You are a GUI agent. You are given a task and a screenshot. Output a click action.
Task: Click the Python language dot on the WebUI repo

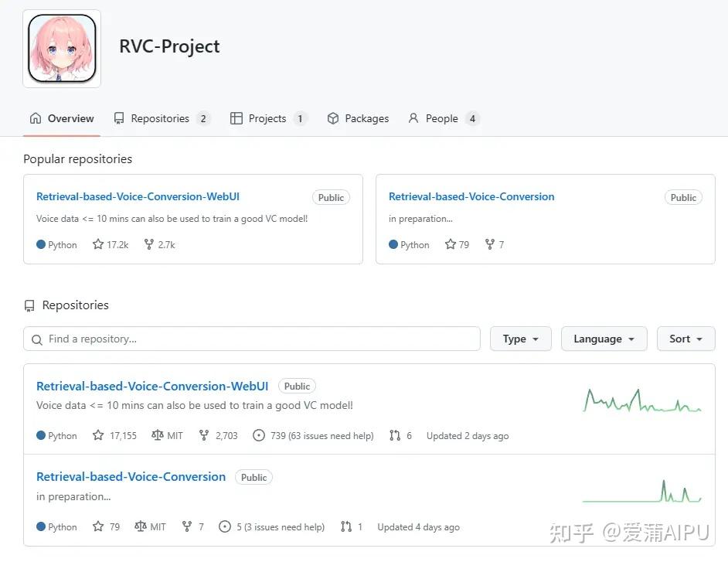point(42,435)
